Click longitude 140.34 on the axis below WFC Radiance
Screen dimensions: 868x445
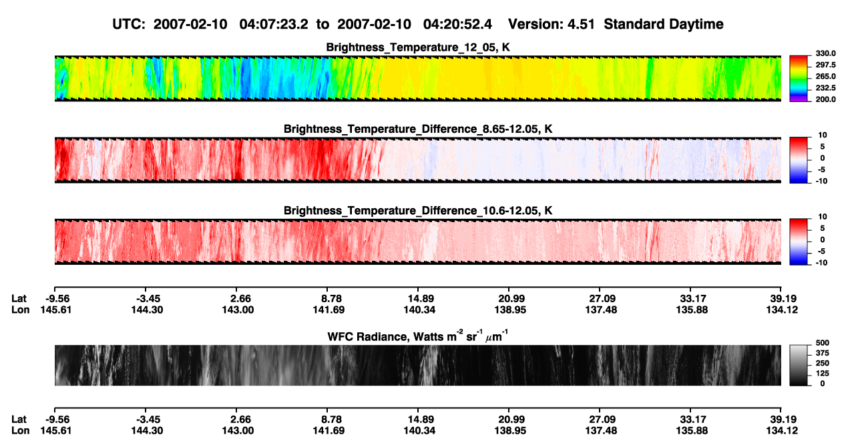[x=418, y=431]
